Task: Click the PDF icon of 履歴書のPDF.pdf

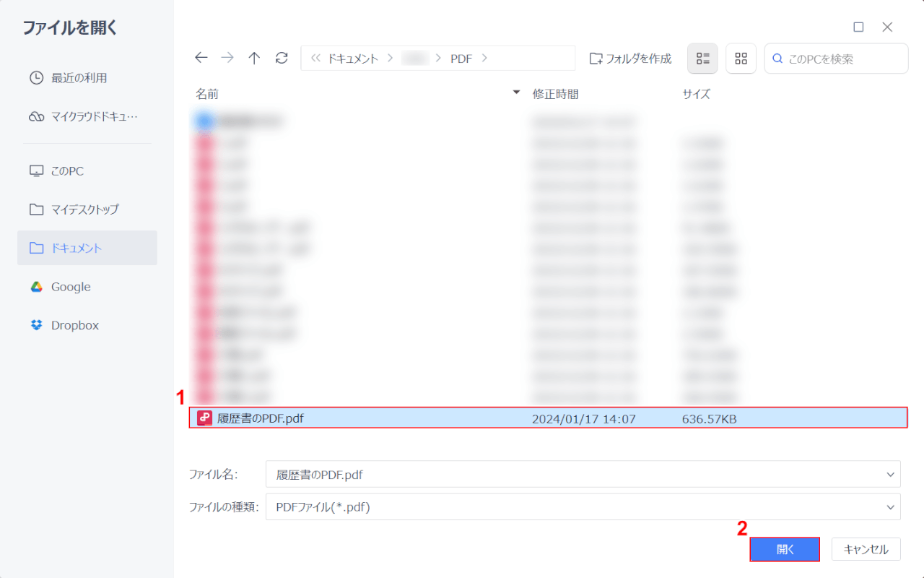Action: tap(205, 418)
